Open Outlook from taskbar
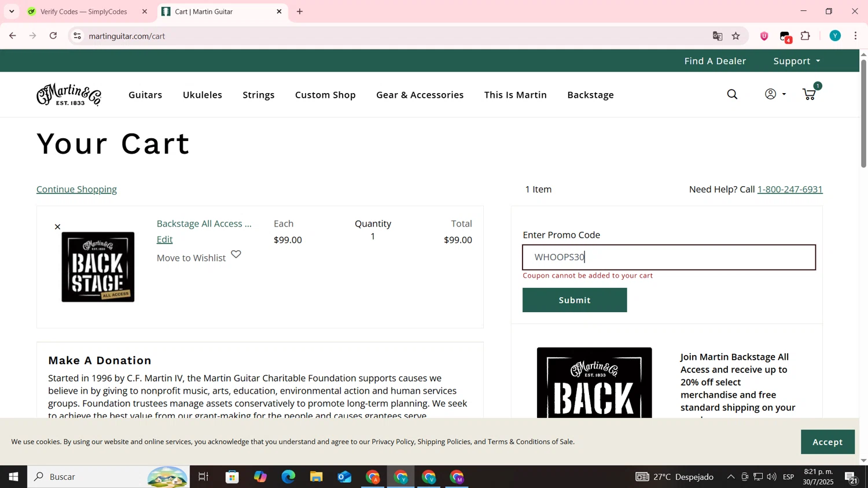The image size is (868, 488). pos(344,477)
